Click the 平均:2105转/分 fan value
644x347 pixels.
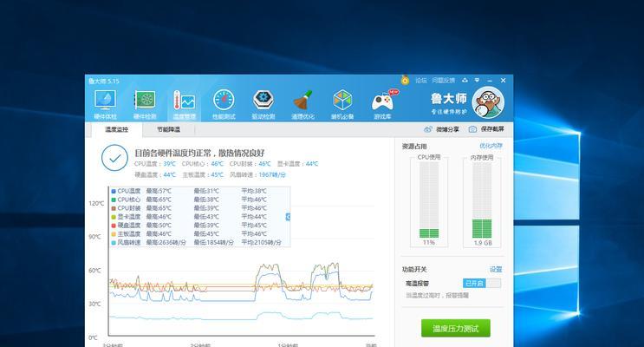(261, 243)
